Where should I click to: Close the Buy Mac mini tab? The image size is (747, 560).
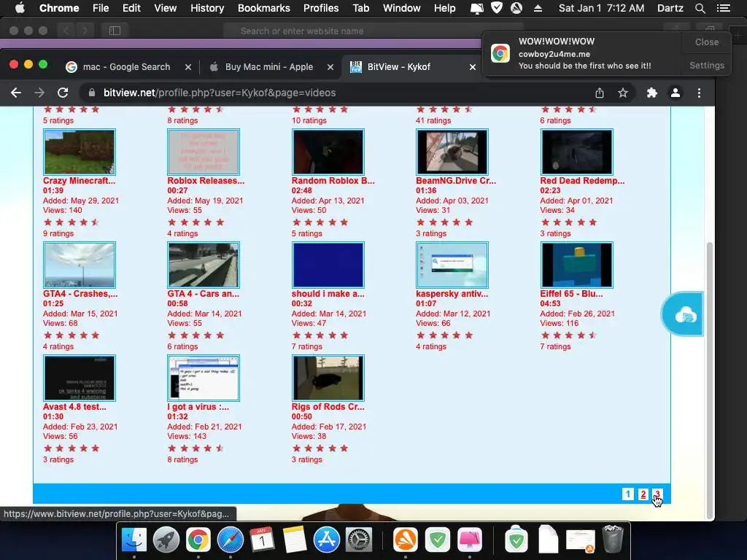[x=330, y=67]
